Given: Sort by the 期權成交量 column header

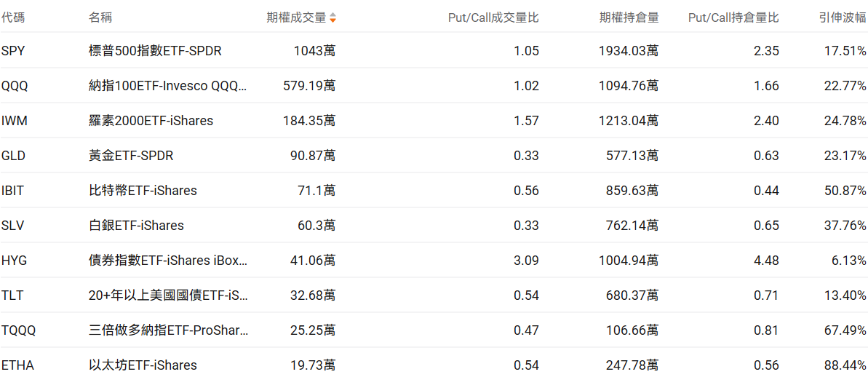Looking at the screenshot, I should point(297,17).
